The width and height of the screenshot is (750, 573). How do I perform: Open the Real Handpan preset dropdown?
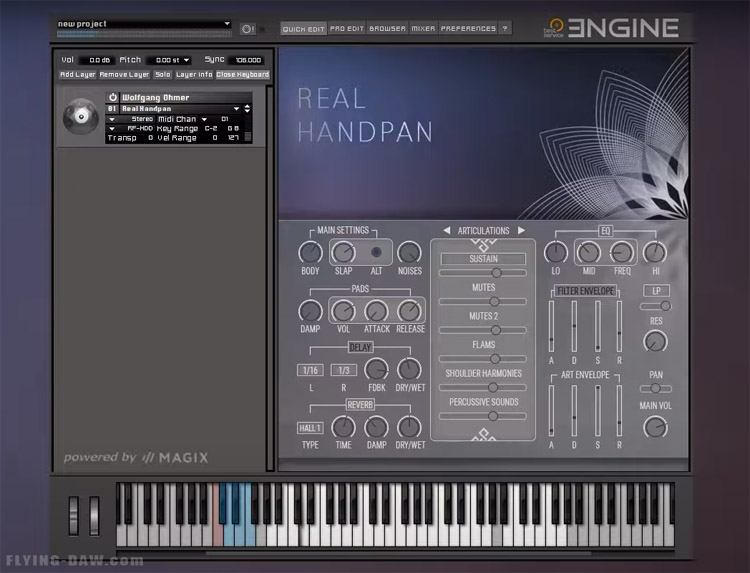tap(236, 109)
